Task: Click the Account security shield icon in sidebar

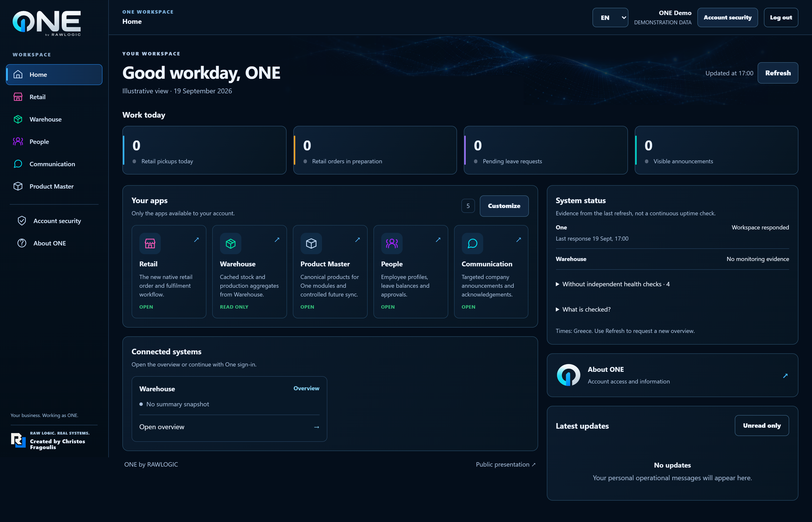Action: click(22, 221)
